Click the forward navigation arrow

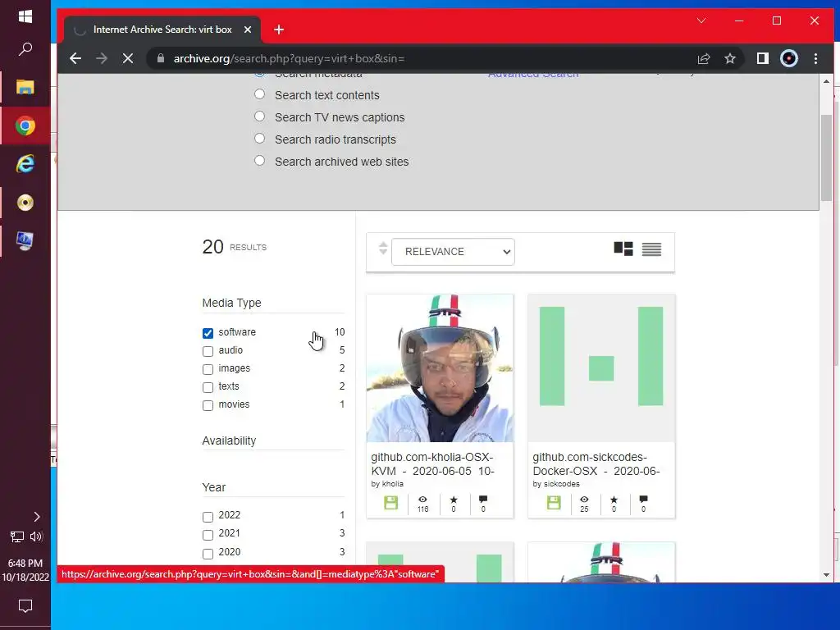(x=101, y=58)
